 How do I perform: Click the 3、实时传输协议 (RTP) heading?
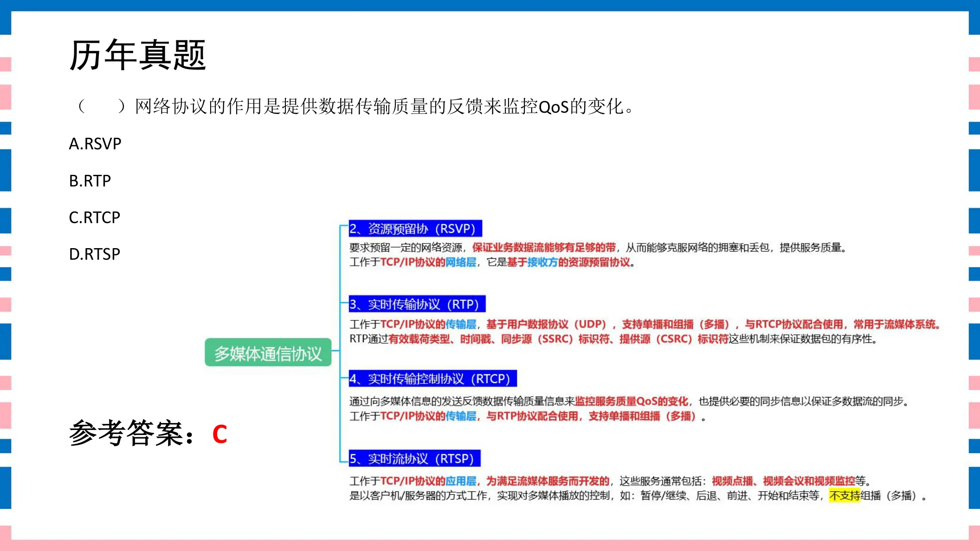click(x=417, y=304)
